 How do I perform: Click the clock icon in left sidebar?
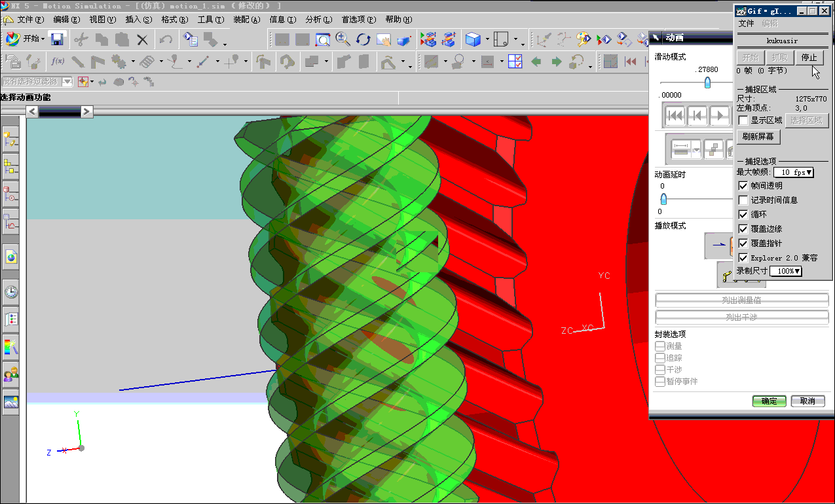click(x=11, y=292)
